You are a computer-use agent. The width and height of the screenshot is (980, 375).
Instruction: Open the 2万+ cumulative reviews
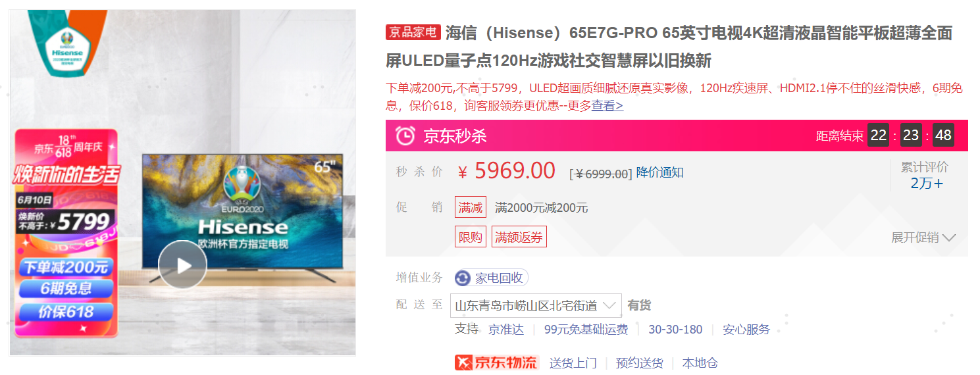pyautogui.click(x=927, y=184)
